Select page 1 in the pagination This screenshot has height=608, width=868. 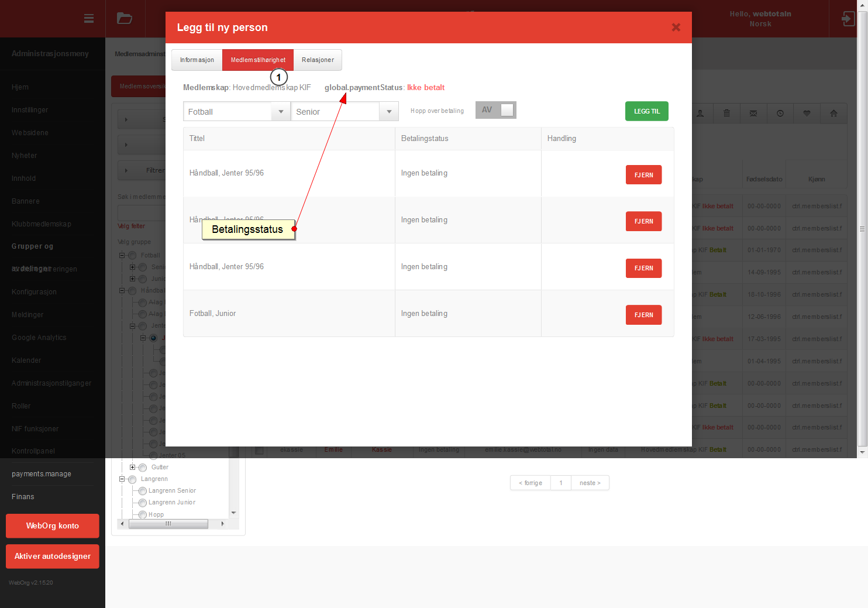[561, 483]
